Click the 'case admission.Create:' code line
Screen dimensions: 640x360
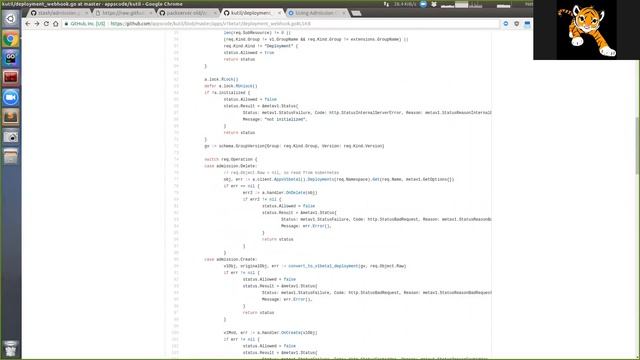(x=231, y=259)
